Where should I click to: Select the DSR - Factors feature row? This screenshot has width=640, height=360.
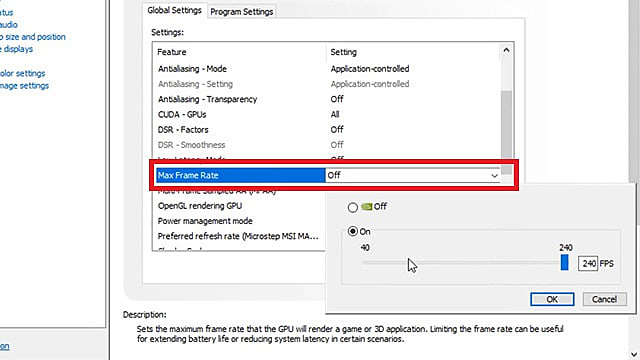[x=328, y=129]
